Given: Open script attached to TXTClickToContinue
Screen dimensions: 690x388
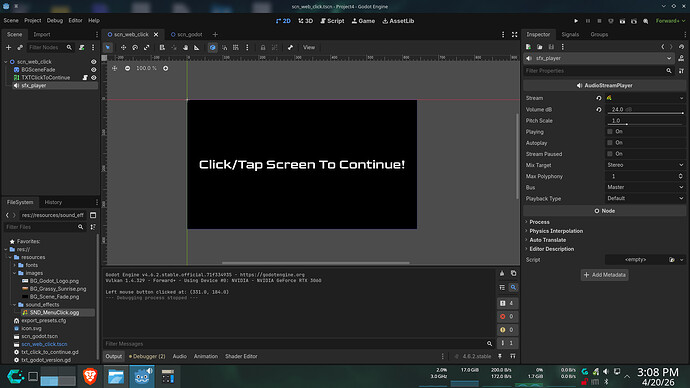Looking at the screenshot, I should 85,77.
